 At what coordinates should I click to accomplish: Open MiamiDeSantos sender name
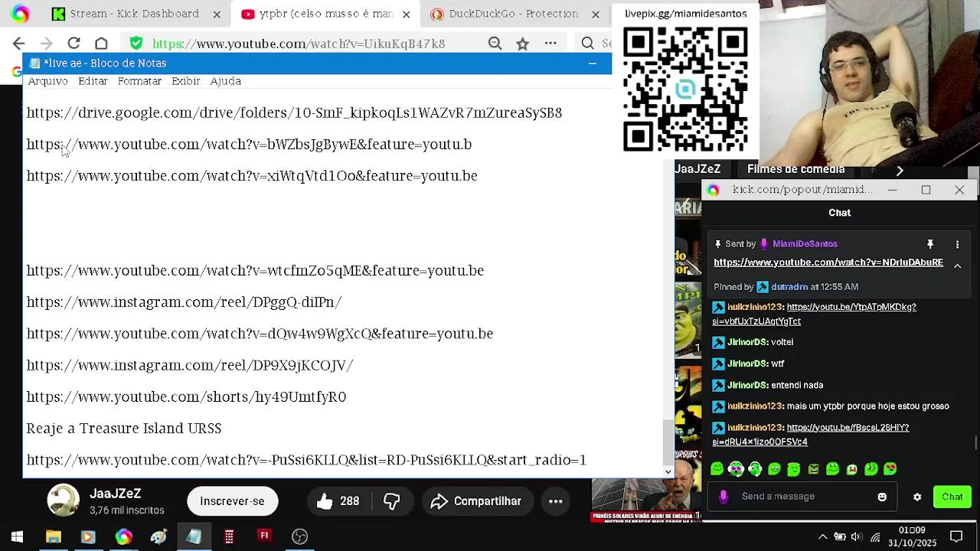(805, 244)
